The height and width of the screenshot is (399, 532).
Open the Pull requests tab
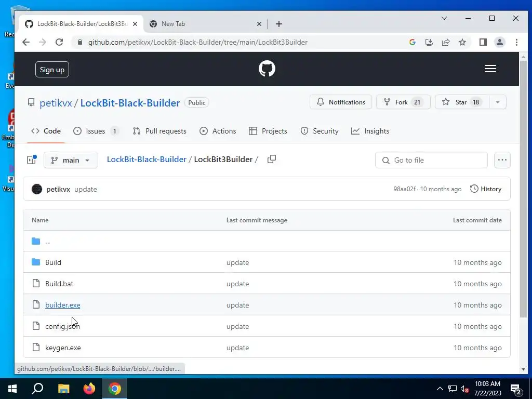[159, 131]
